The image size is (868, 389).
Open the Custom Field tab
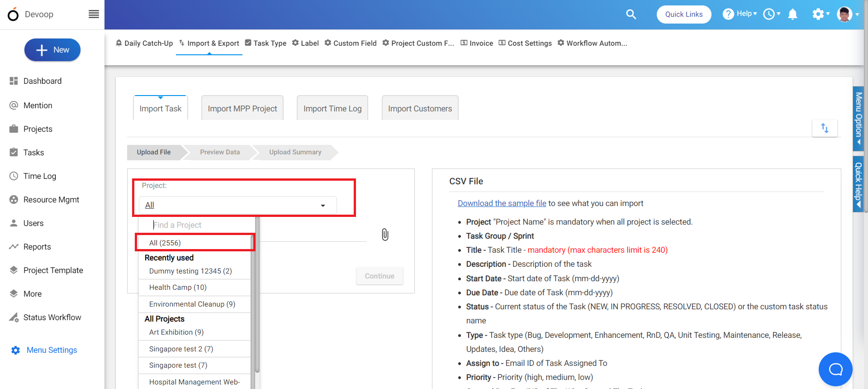(351, 43)
